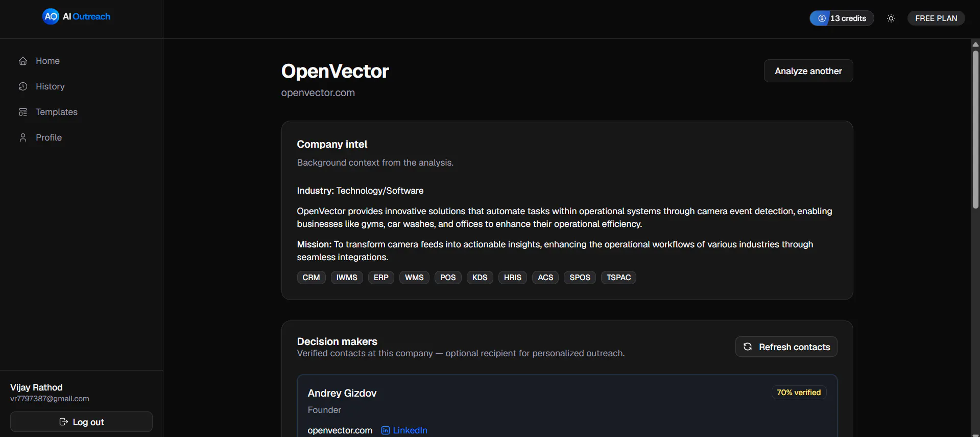Click openvector.com in contact card

[340, 430]
